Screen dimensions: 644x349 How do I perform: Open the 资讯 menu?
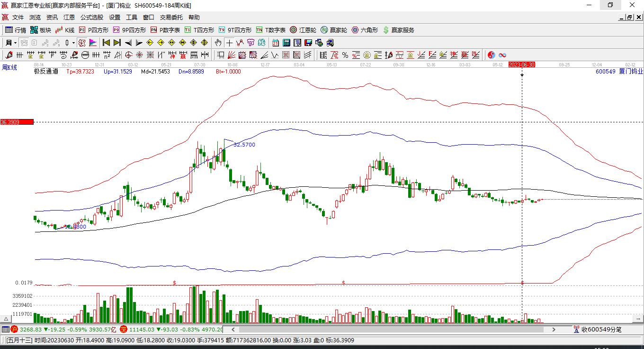(x=52, y=18)
